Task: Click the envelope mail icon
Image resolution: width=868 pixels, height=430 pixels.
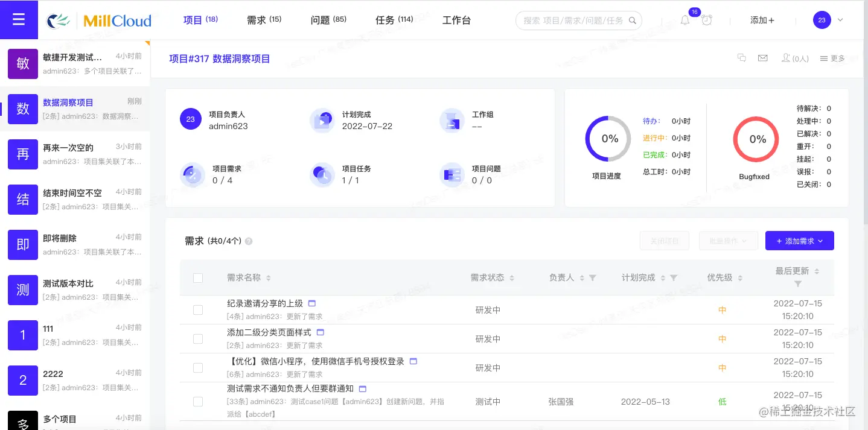Action: pos(762,58)
